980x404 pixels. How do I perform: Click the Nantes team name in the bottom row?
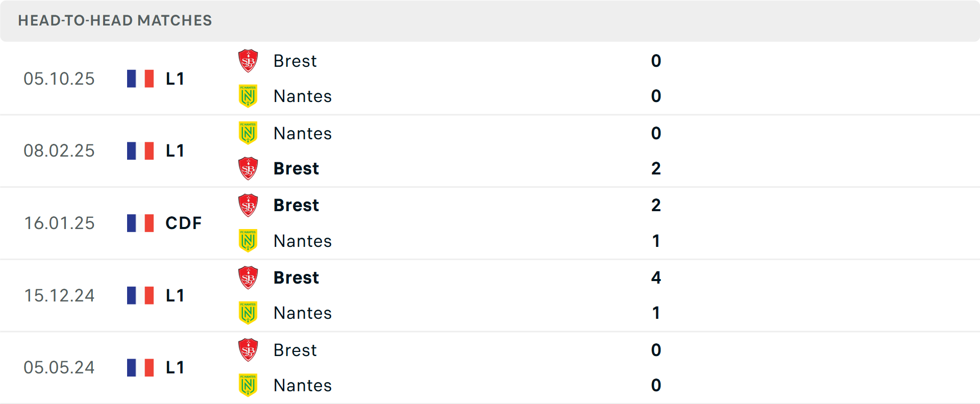[303, 385]
